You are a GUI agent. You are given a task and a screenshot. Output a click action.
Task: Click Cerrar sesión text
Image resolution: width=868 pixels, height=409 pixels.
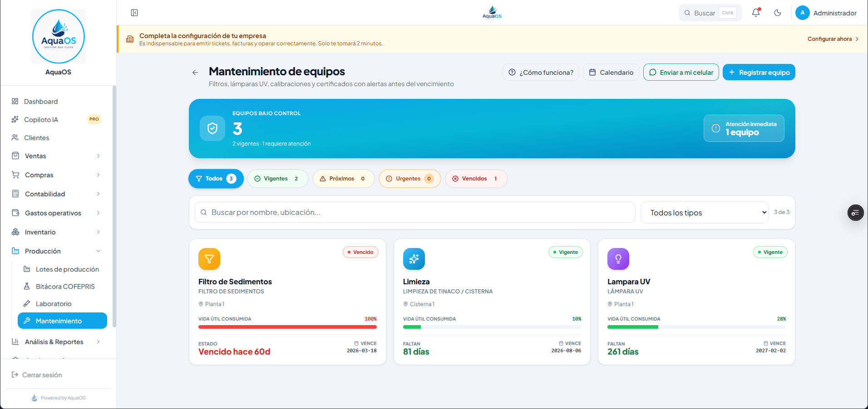click(42, 375)
